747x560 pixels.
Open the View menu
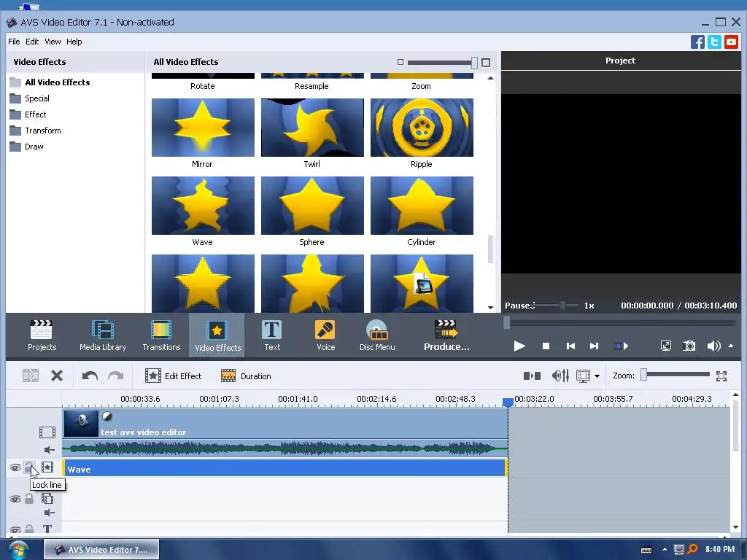(53, 42)
